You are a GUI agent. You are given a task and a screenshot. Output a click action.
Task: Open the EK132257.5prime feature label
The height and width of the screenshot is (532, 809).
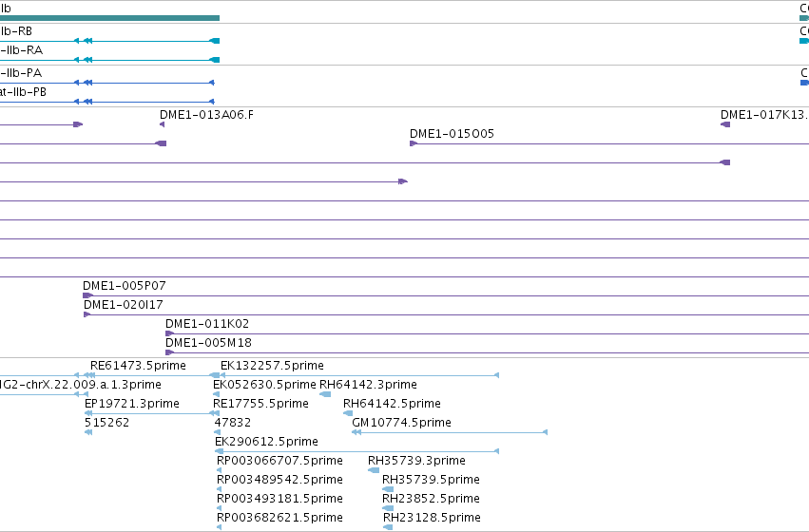pyautogui.click(x=272, y=366)
